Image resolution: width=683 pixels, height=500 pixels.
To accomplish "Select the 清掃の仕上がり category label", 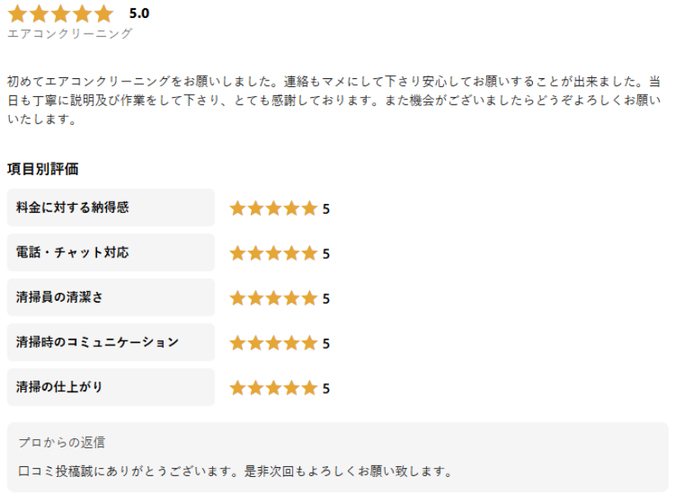I will coord(59,387).
